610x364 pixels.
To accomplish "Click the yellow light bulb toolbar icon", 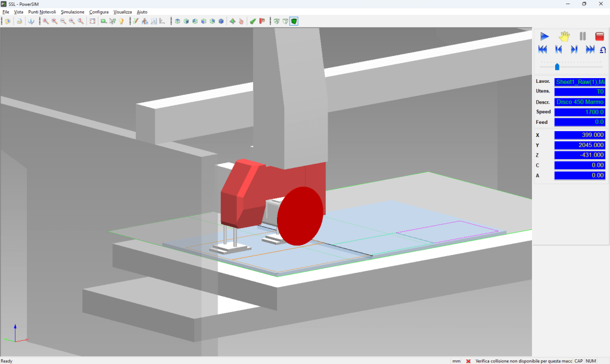I will click(x=122, y=21).
